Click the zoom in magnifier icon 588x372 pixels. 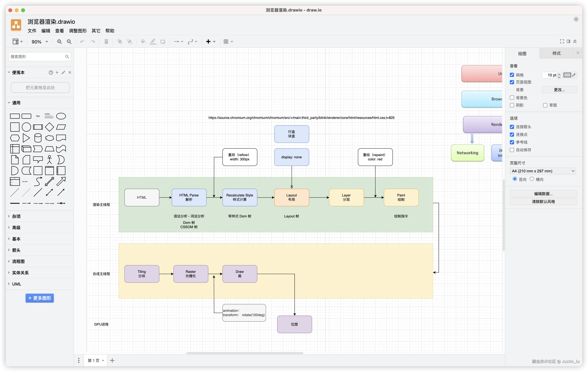(x=59, y=42)
